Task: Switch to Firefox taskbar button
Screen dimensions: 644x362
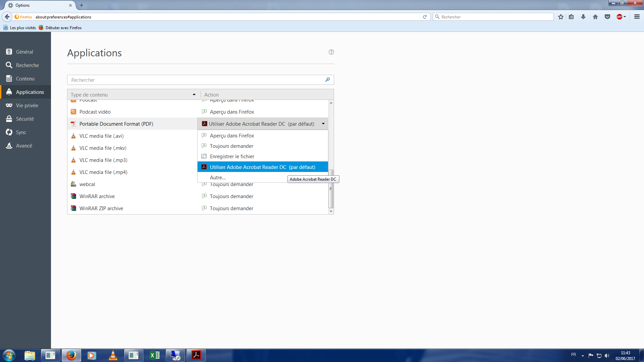Action: tap(71, 355)
